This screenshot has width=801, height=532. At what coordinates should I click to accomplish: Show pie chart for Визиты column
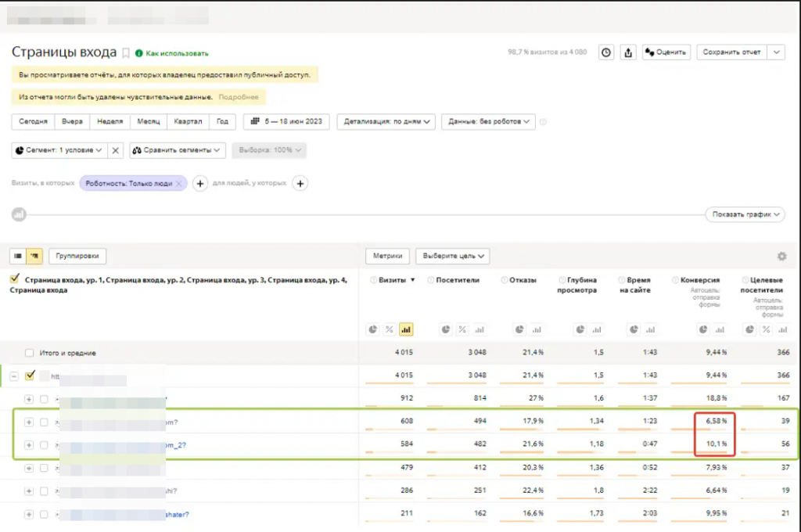click(x=373, y=329)
